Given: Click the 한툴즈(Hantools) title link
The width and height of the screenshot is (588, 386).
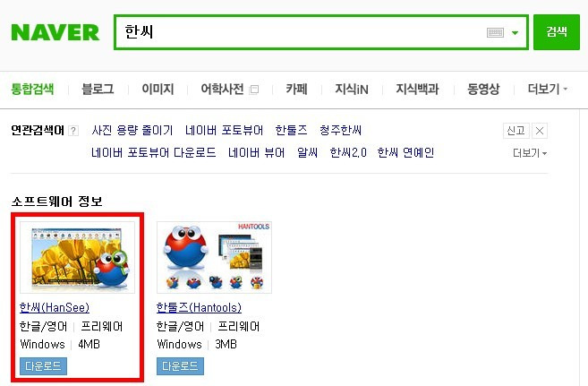Looking at the screenshot, I should [199, 307].
